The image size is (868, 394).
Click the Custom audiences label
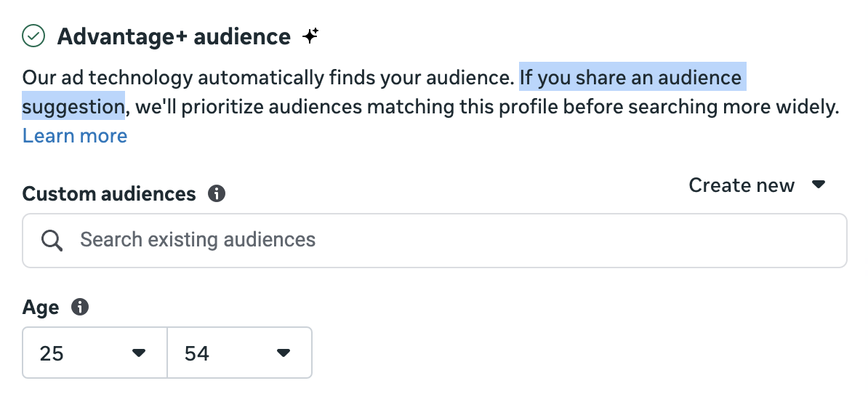[x=109, y=194]
